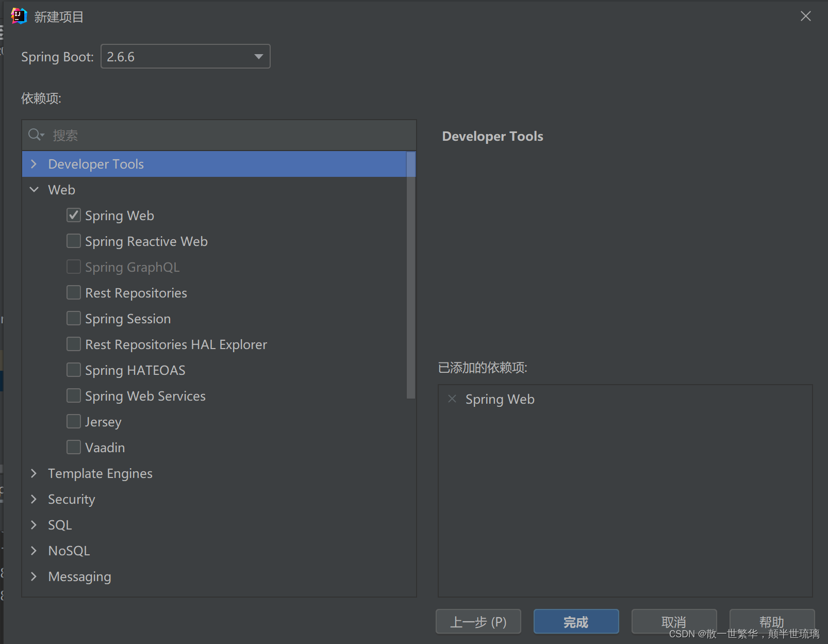Close the New Project dialog
Viewport: 828px width, 644px height.
(x=806, y=16)
